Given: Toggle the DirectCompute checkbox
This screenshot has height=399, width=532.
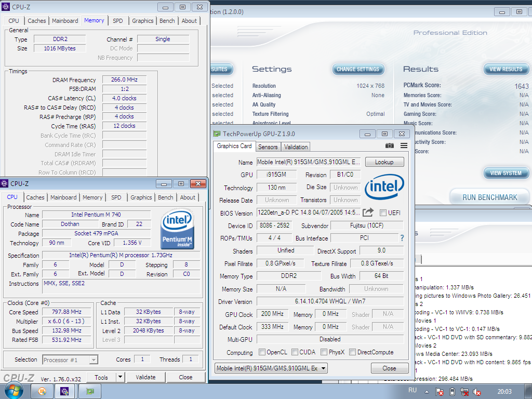Looking at the screenshot, I should pos(353,352).
